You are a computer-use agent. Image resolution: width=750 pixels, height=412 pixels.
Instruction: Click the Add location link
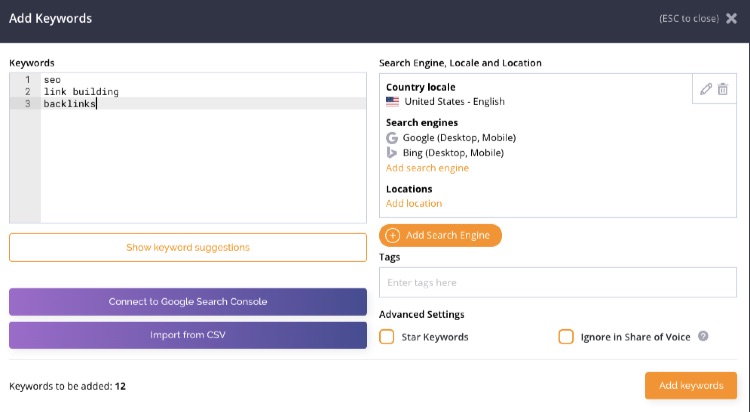(414, 203)
